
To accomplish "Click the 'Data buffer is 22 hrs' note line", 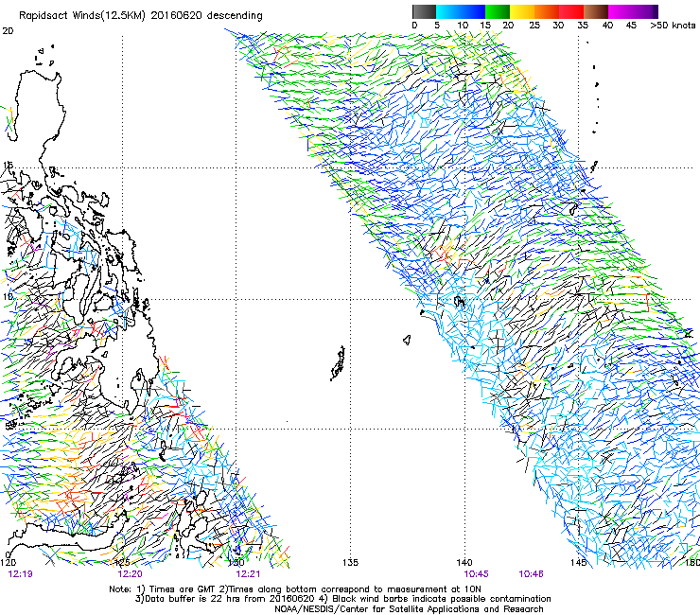I will pos(342,599).
